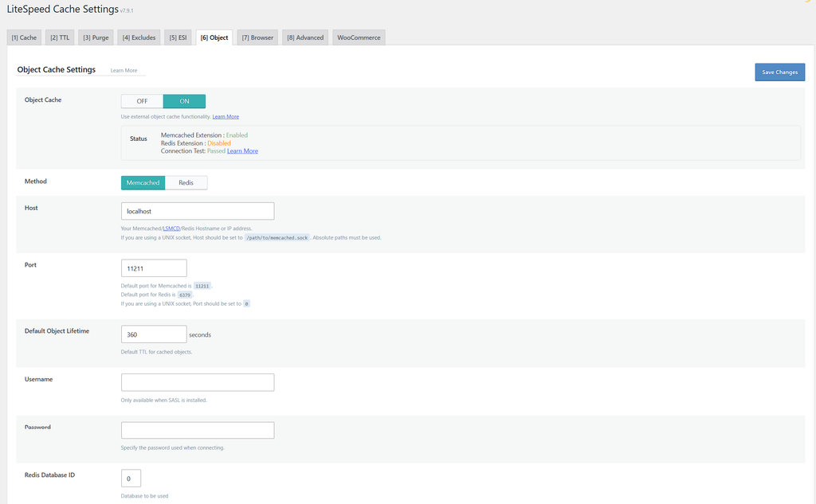Screen dimensions: 816x504
Task: Click the empty Username field
Action: pyautogui.click(x=198, y=382)
